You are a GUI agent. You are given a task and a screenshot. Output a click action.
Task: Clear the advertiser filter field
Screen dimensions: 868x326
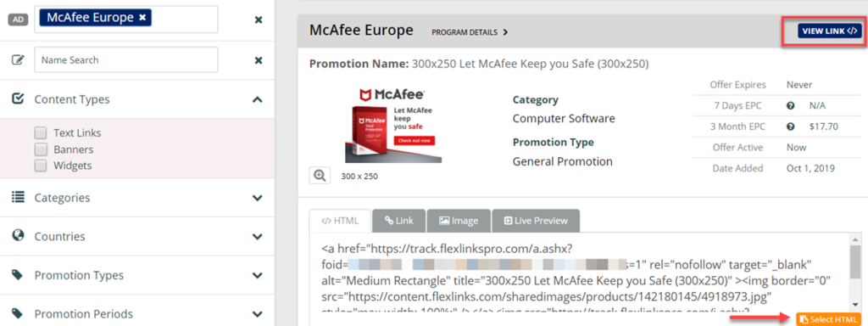click(x=258, y=20)
